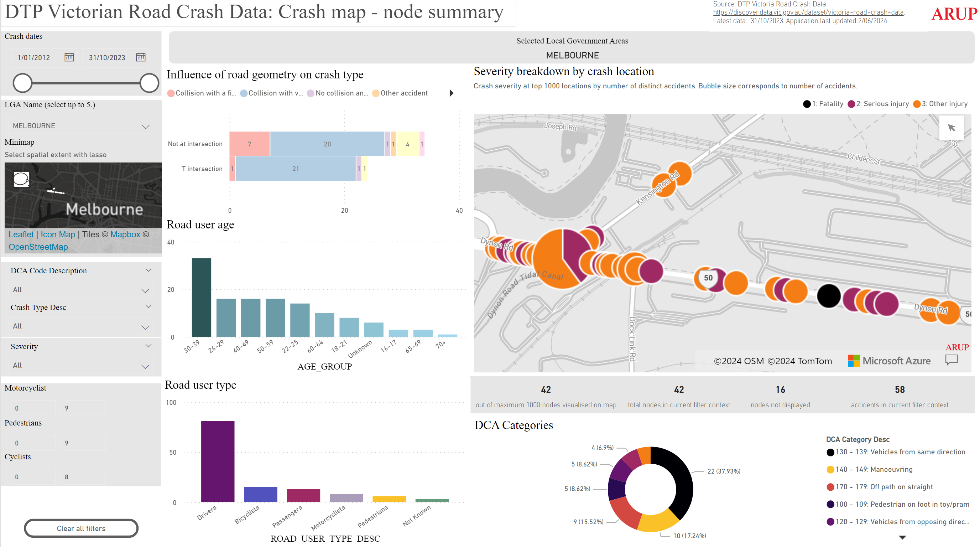Click the lasso selection tool icon
The width and height of the screenshot is (980, 547).
[21, 179]
